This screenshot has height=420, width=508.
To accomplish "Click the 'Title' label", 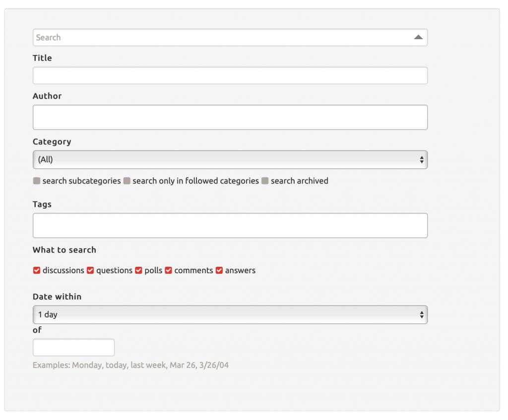I will (x=42, y=58).
